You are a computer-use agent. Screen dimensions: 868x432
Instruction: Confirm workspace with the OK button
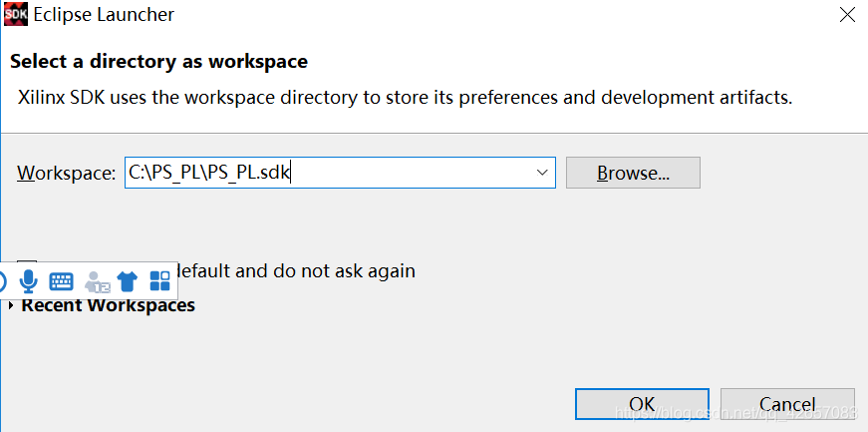click(x=642, y=404)
